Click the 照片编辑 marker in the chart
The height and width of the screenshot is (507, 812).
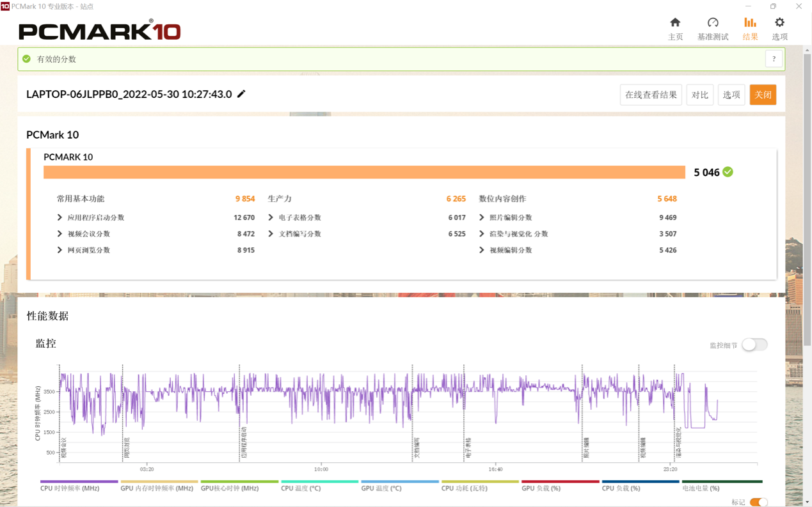coord(586,448)
